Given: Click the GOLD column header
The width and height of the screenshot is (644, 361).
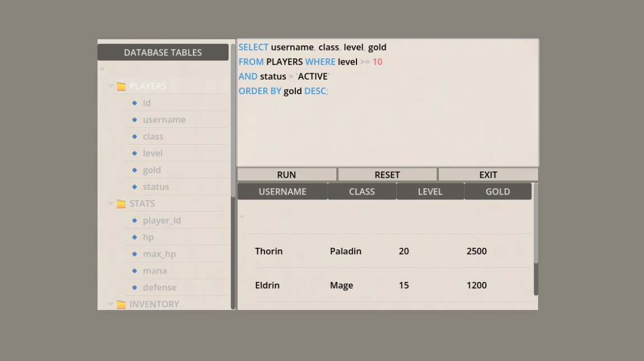Looking at the screenshot, I should pyautogui.click(x=498, y=191).
